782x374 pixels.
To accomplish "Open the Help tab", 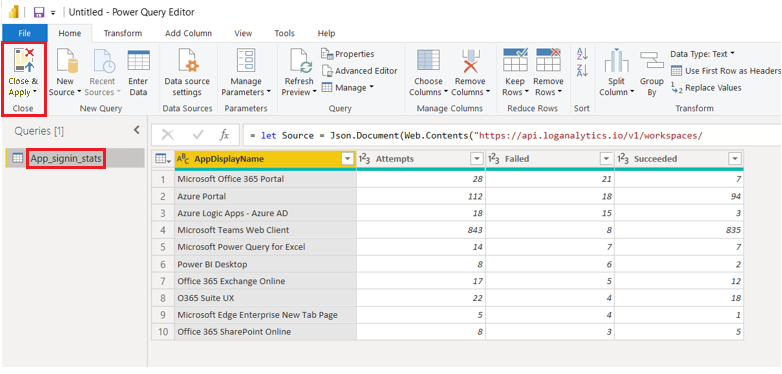I will (326, 33).
